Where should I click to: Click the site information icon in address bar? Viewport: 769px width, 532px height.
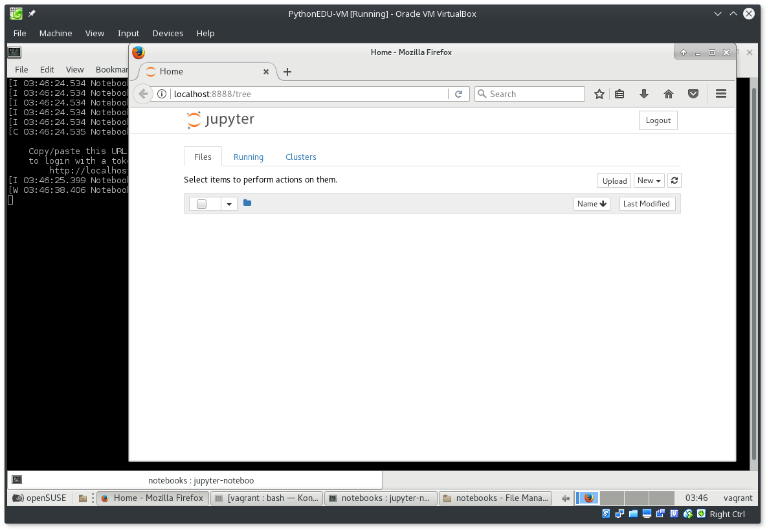(x=162, y=94)
